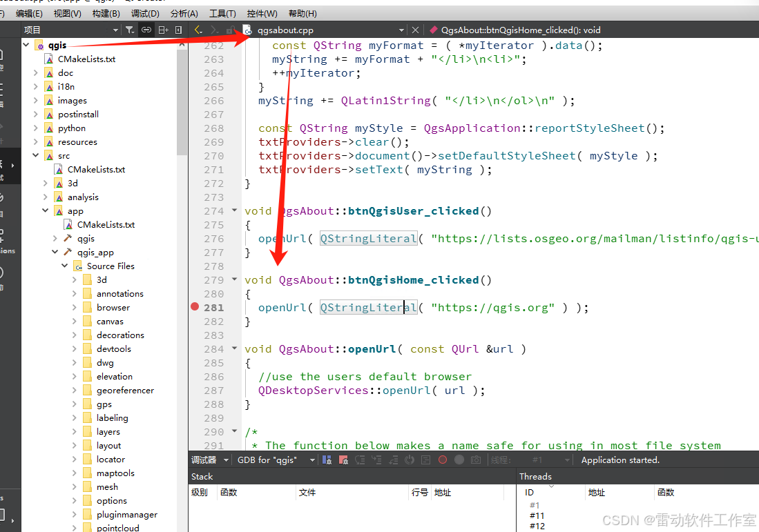Click the ID column header in Threads

(551, 493)
